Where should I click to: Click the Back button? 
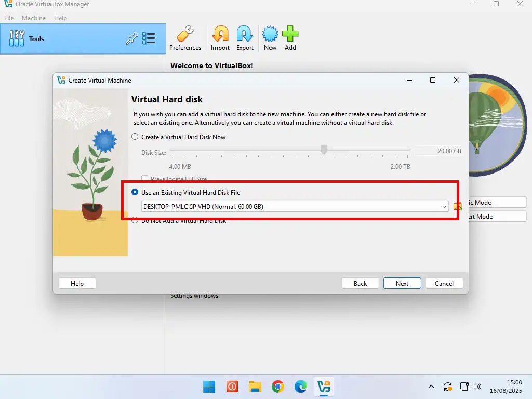[x=360, y=284]
